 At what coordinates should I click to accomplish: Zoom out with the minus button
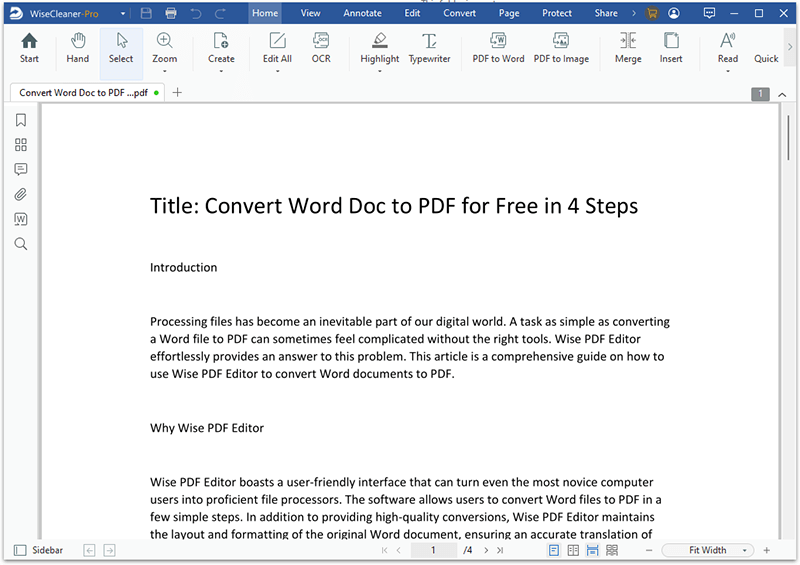649,550
